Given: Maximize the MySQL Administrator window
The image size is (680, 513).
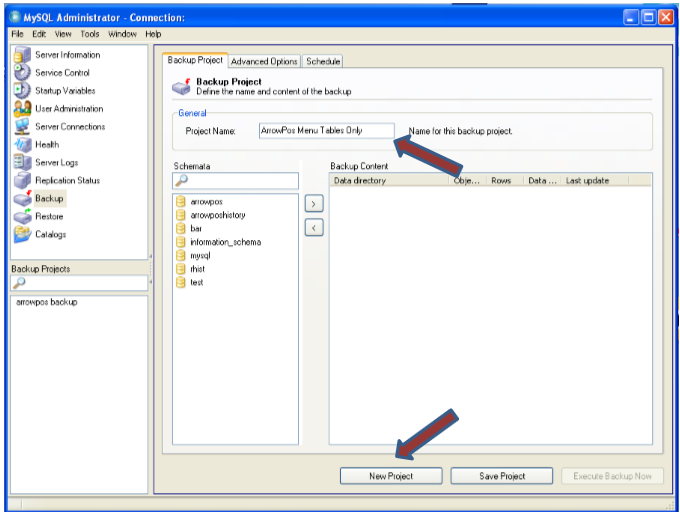Looking at the screenshot, I should point(648,17).
